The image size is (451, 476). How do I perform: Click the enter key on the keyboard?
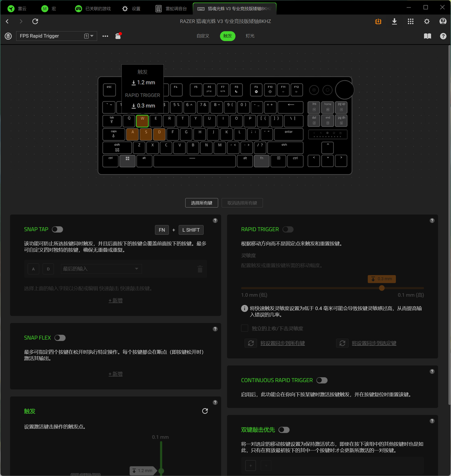(289, 134)
